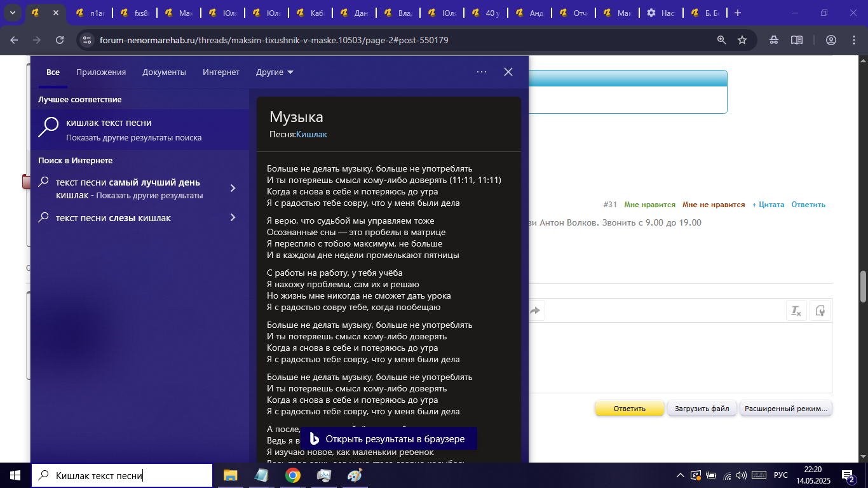Click 'Открыть результаты в браузере' button
868x488 pixels.
pos(388,439)
